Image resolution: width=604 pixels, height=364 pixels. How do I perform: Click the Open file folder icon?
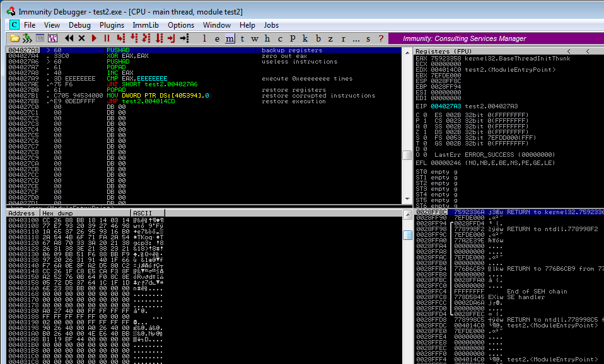pyautogui.click(x=15, y=38)
